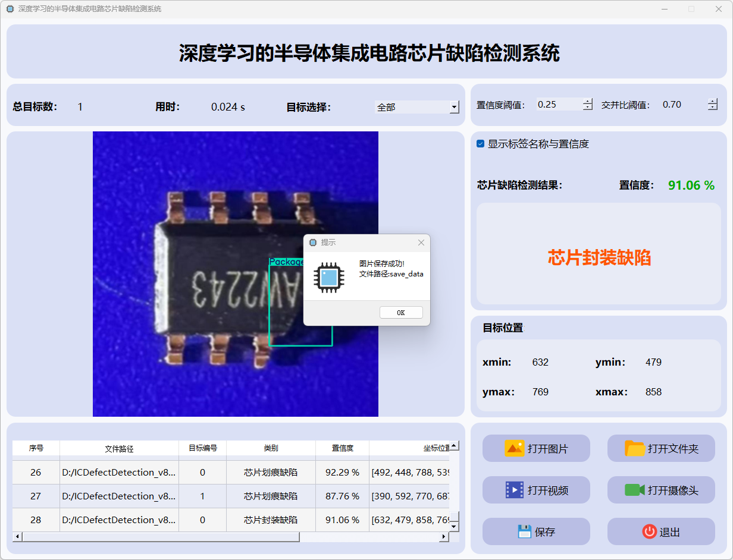Decrease the 交并比阈值 value with down arrow
The width and height of the screenshot is (733, 560).
point(713,108)
